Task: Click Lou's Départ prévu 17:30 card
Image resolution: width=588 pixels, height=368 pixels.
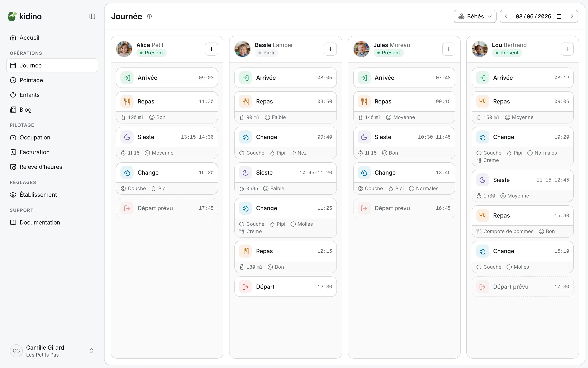Action: tap(522, 287)
